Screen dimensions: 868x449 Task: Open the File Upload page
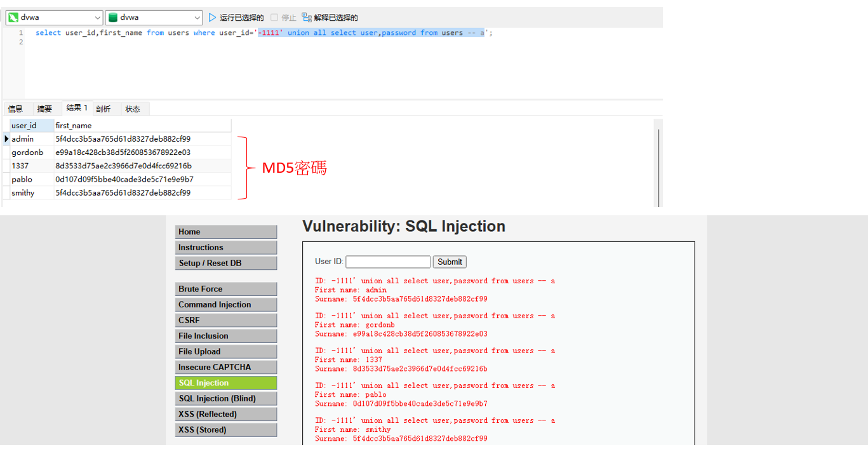[x=226, y=351]
